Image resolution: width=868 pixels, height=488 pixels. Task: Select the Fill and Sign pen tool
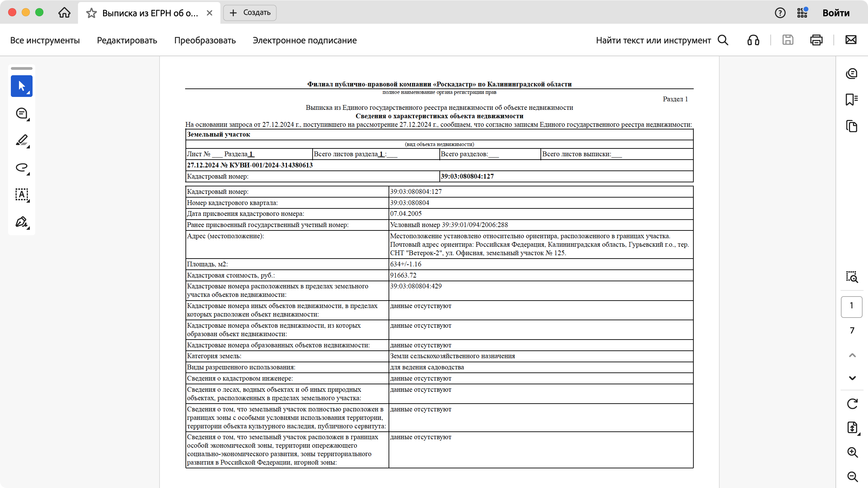[x=22, y=222]
